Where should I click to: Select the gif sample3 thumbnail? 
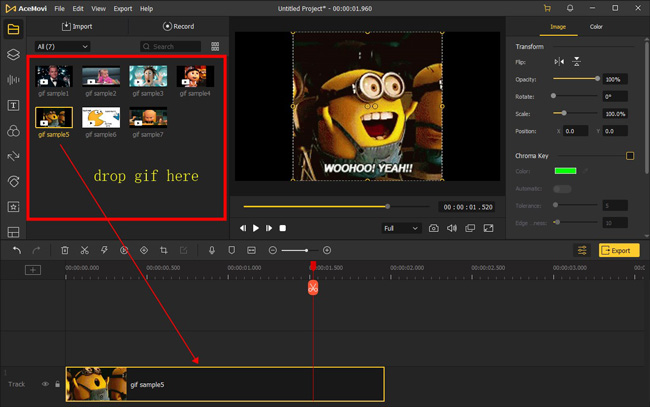click(x=148, y=76)
